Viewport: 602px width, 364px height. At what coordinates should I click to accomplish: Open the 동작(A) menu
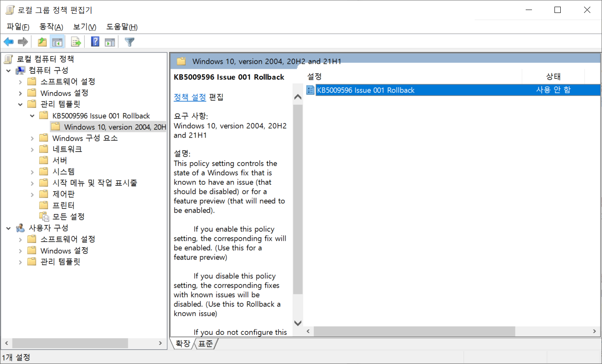point(51,27)
